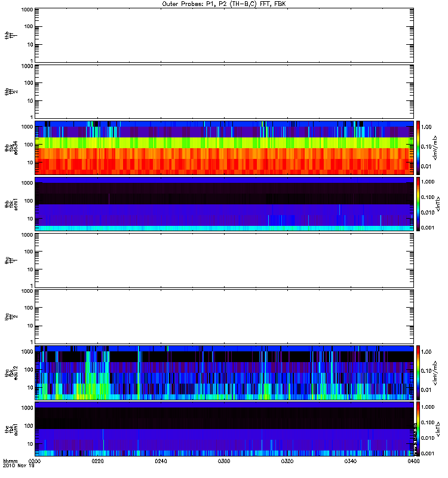The image size is (448, 478).
Task: Click the '<|nT|>' unit label beside thb scm1 colorbar
Action: [x=438, y=204]
